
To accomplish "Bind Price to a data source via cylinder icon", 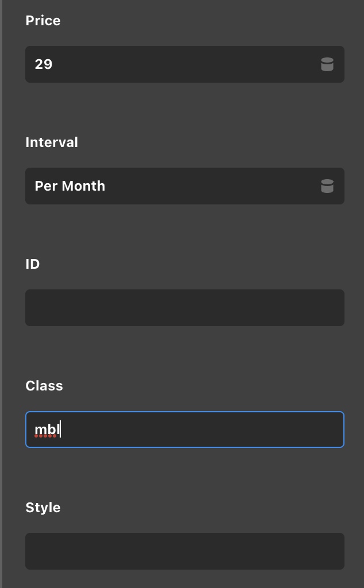I will click(x=327, y=64).
